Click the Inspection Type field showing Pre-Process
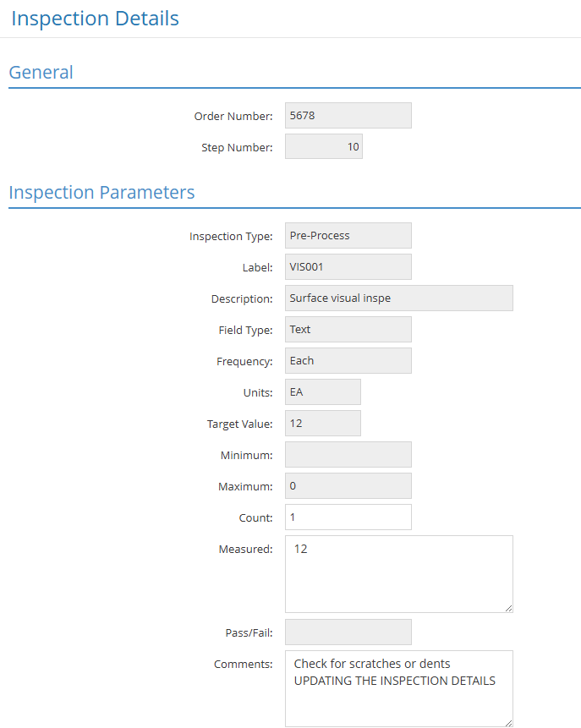Viewport: 581px width, 728px height. pos(348,236)
